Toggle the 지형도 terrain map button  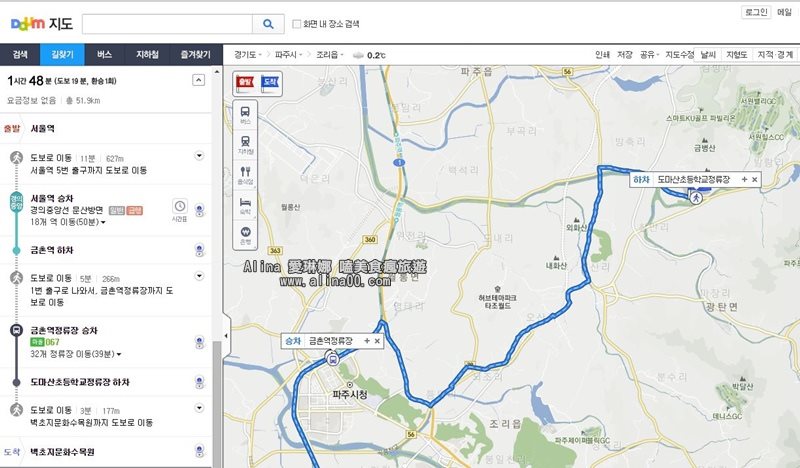click(x=736, y=55)
